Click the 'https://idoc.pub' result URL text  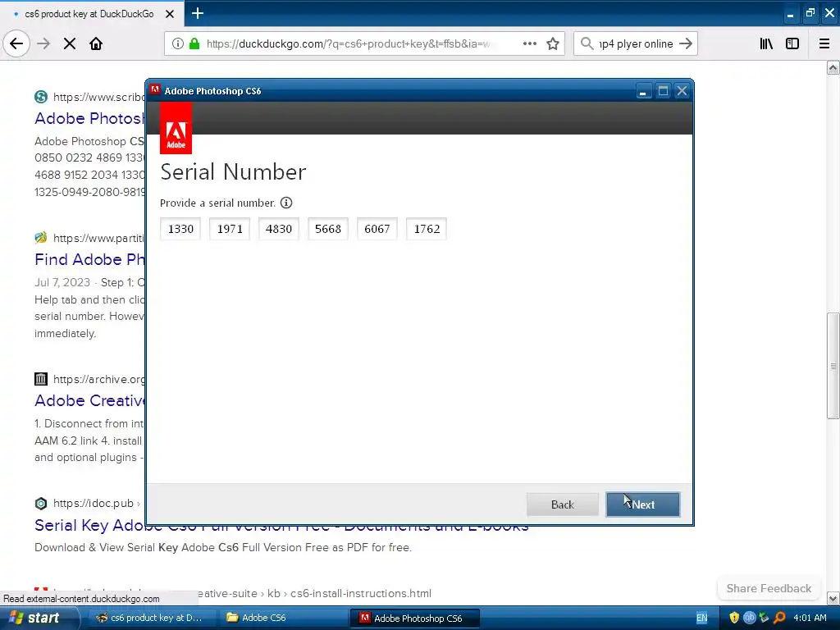tap(94, 503)
